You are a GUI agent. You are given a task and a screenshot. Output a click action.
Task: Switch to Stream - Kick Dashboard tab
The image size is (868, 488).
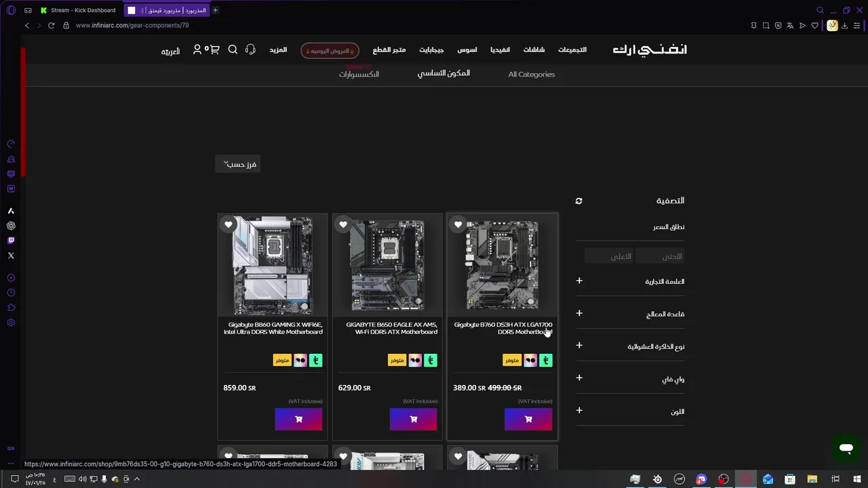(x=78, y=10)
